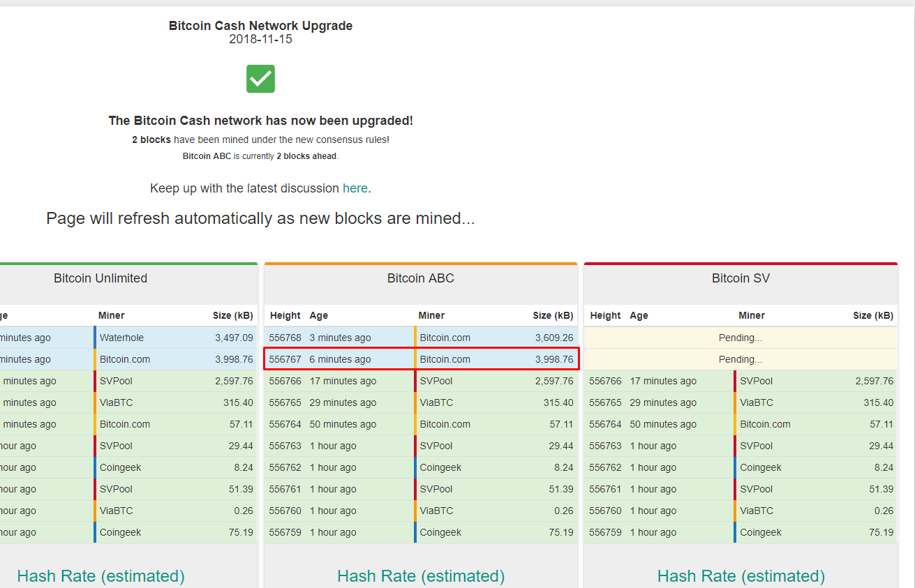Image resolution: width=915 pixels, height=588 pixels.
Task: Click the yellow ViaBTC stripe on block 556765
Action: (415, 402)
